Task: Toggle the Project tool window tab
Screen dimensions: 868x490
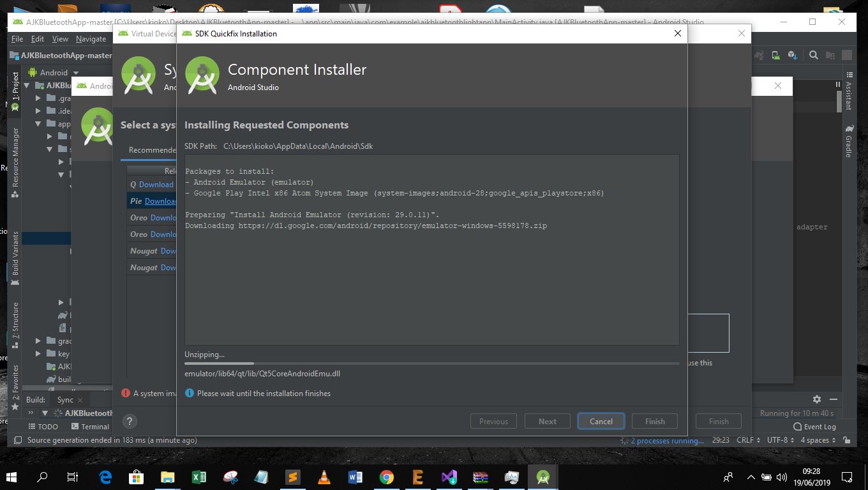Action: click(x=15, y=91)
